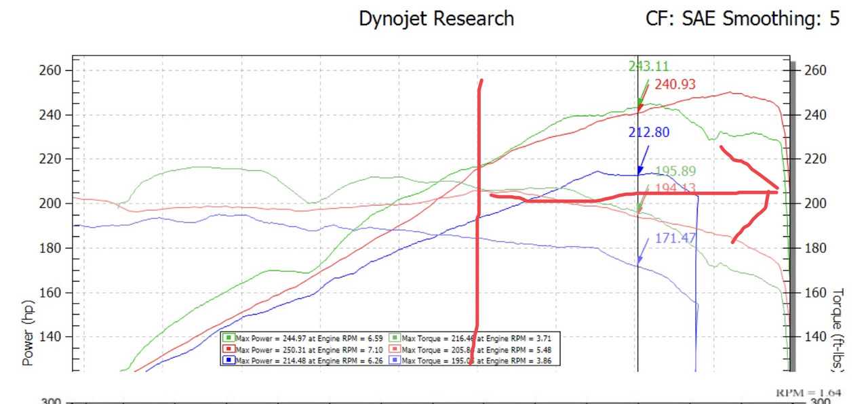Click the 140 tick on Torque axis
Viewport: 868px width, 404px height.
point(814,337)
